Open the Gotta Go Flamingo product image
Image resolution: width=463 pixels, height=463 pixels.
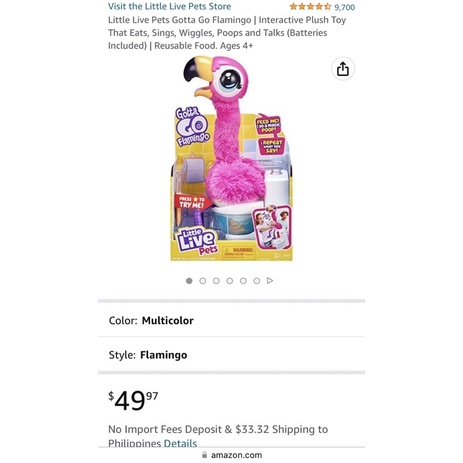click(x=231, y=158)
